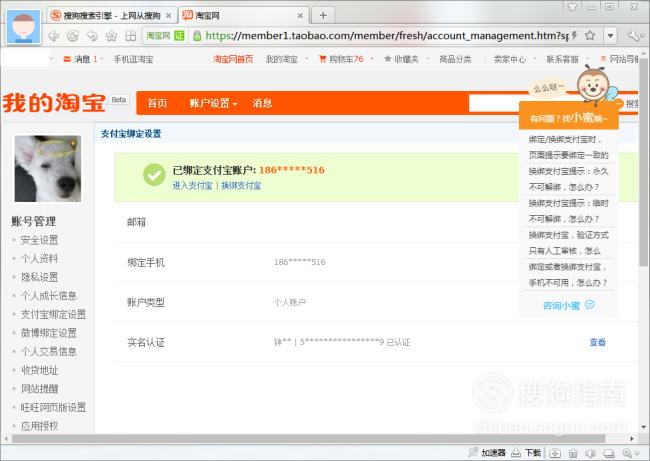The image size is (650, 461).
Task: Open help question 临时不可解绑
Action: click(568, 211)
